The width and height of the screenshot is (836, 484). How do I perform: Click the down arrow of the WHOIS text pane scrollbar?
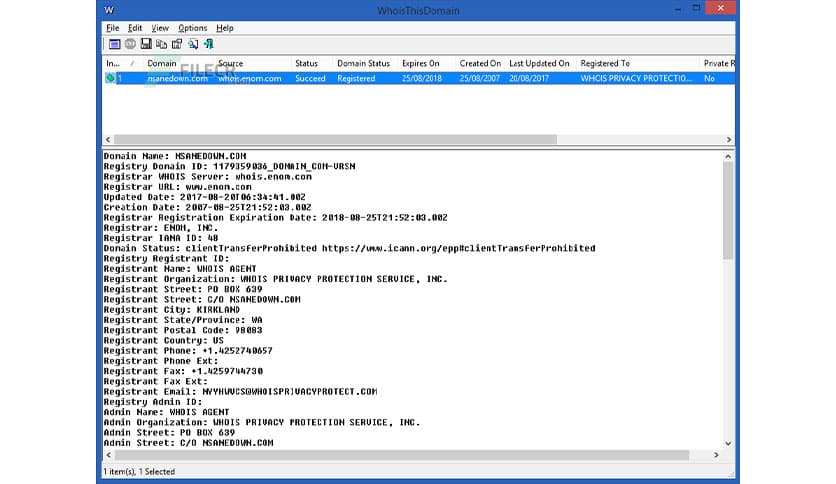[728, 443]
